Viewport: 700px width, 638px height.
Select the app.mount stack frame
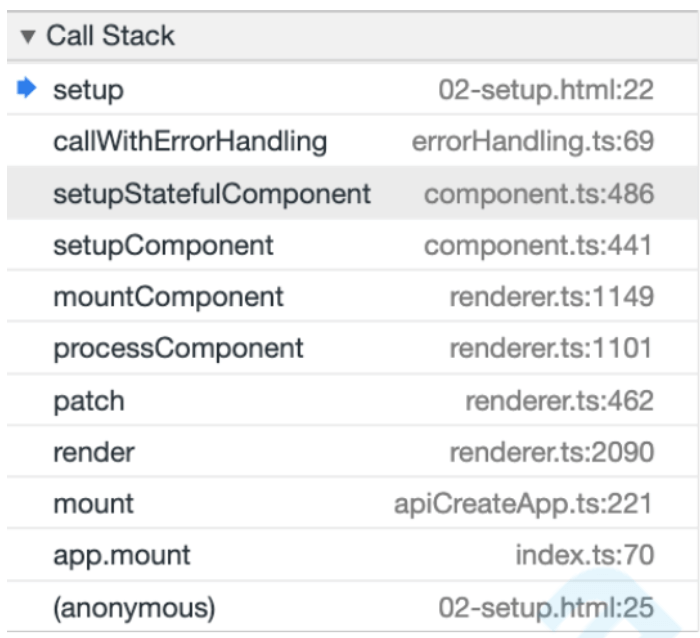pyautogui.click(x=122, y=555)
